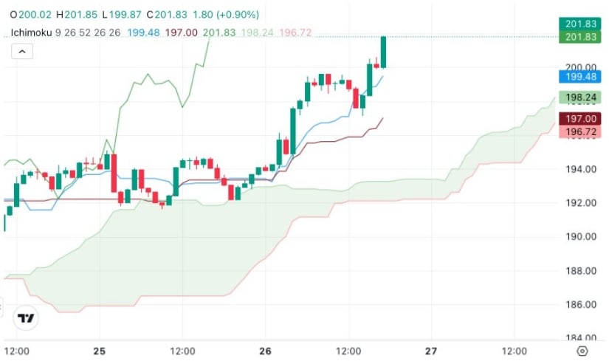The image size is (609, 364).
Task: Click the 25 date label on time axis
Action: [x=101, y=351]
